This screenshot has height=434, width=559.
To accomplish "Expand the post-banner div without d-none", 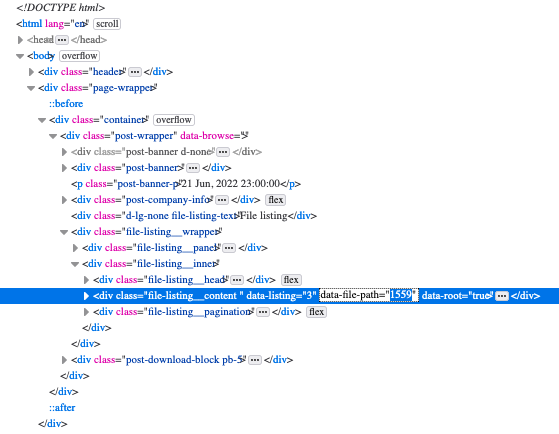I will [65, 168].
